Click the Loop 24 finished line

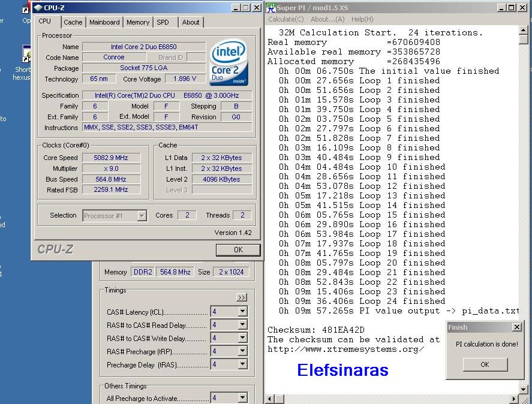(x=362, y=302)
